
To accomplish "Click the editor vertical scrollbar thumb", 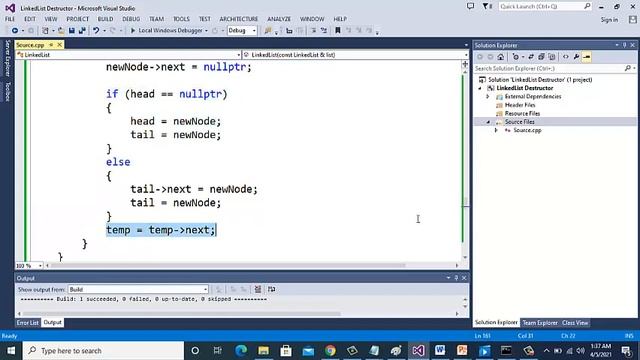I will coord(465,202).
